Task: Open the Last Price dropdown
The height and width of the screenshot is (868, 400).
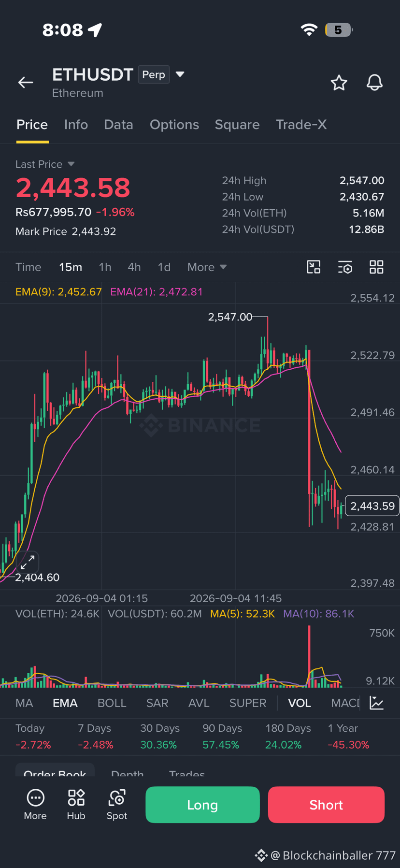Action: (x=71, y=164)
